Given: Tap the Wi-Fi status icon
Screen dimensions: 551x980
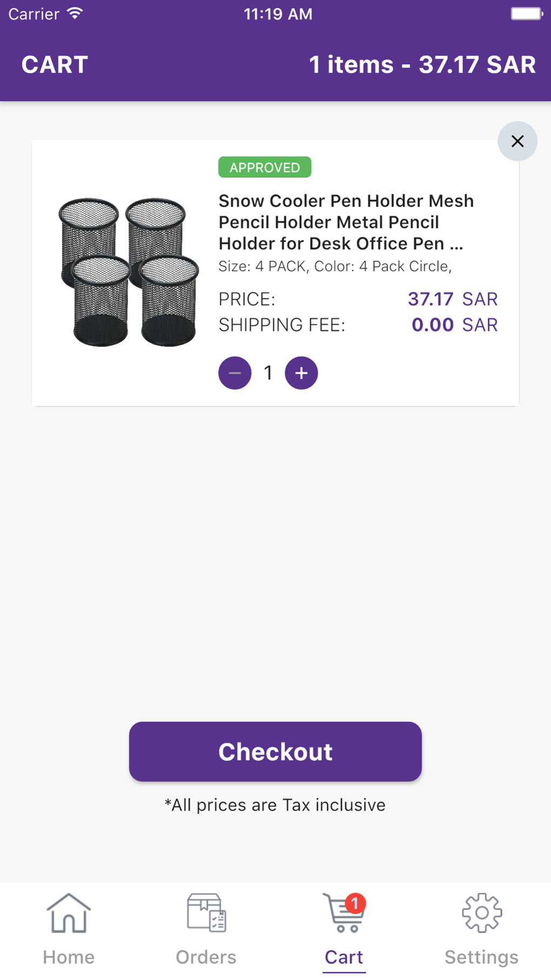Looking at the screenshot, I should point(75,14).
